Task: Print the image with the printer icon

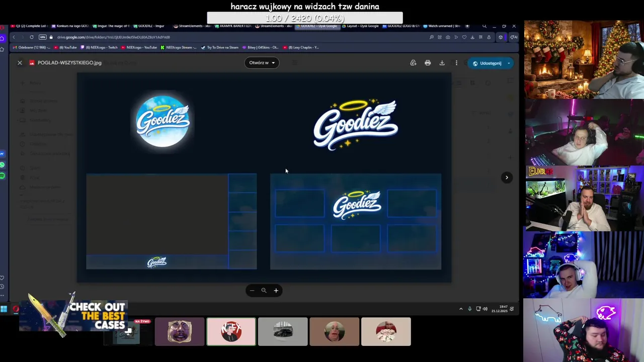Action: (x=428, y=63)
